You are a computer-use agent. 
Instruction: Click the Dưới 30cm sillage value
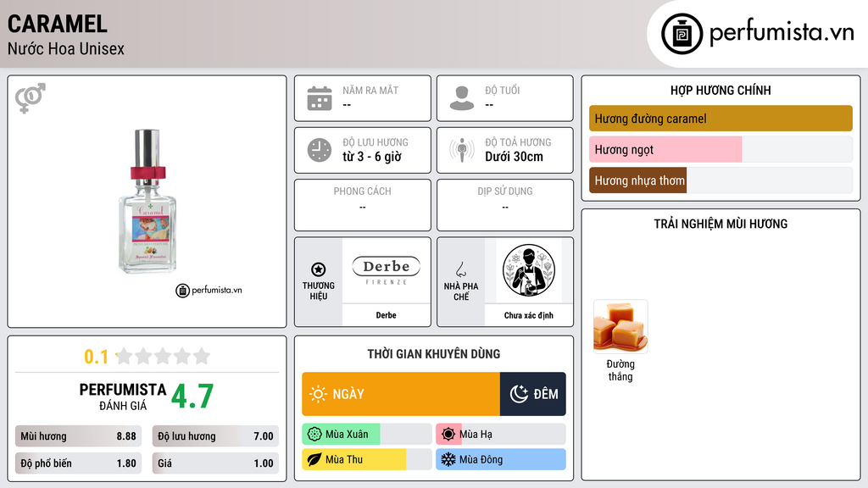click(x=515, y=157)
